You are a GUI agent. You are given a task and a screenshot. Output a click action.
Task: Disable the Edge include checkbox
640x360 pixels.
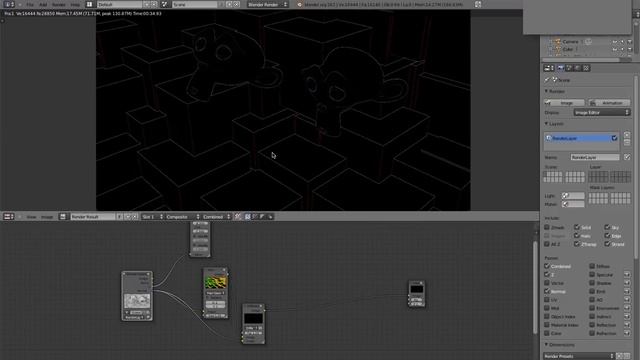point(607,236)
